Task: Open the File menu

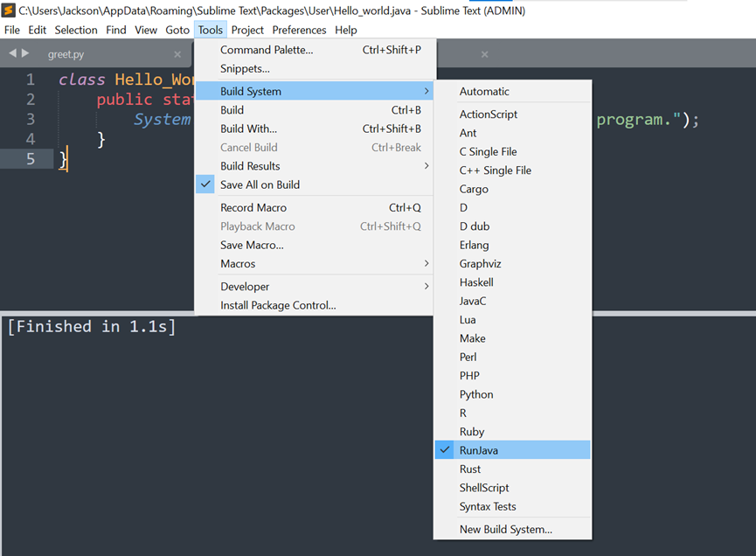Action: coord(12,30)
